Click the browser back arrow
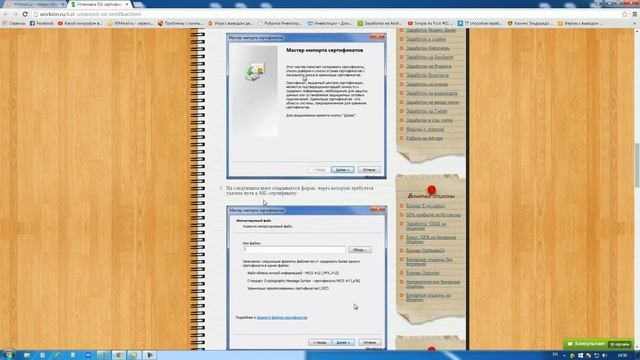 click(x=6, y=14)
